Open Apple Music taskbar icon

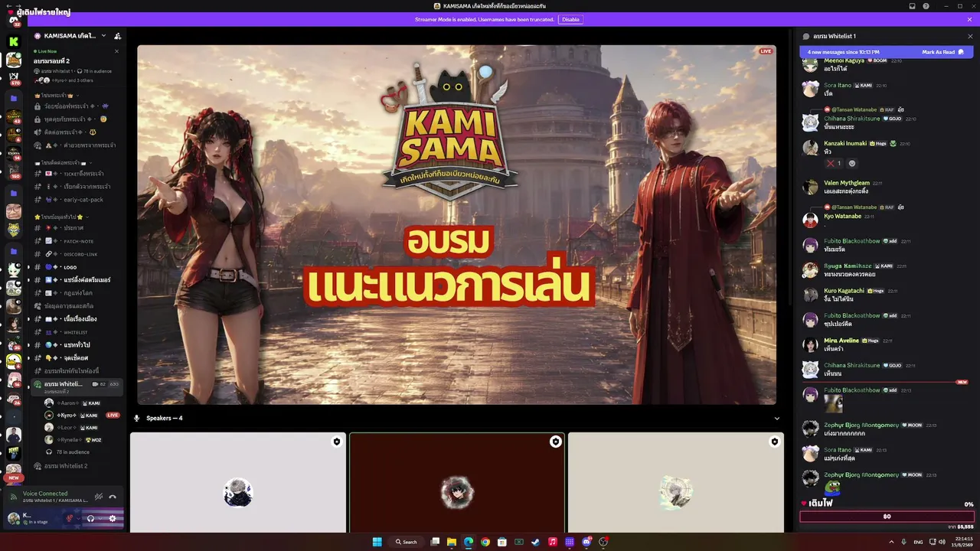click(x=553, y=542)
